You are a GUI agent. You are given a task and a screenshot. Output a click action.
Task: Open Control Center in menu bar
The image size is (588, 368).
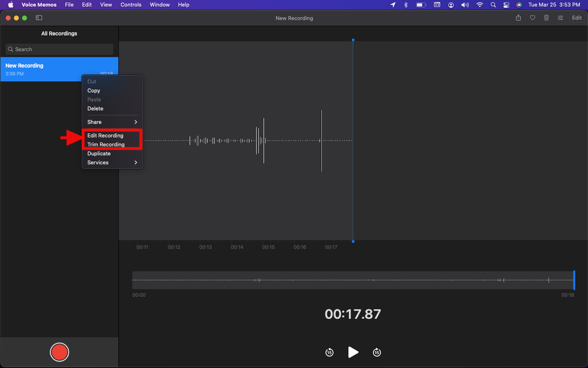(x=506, y=5)
